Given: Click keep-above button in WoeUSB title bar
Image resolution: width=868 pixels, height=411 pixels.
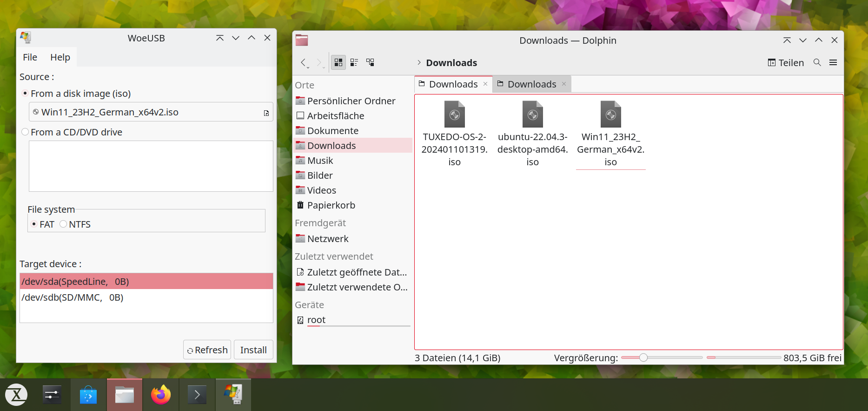Looking at the screenshot, I should (x=220, y=38).
